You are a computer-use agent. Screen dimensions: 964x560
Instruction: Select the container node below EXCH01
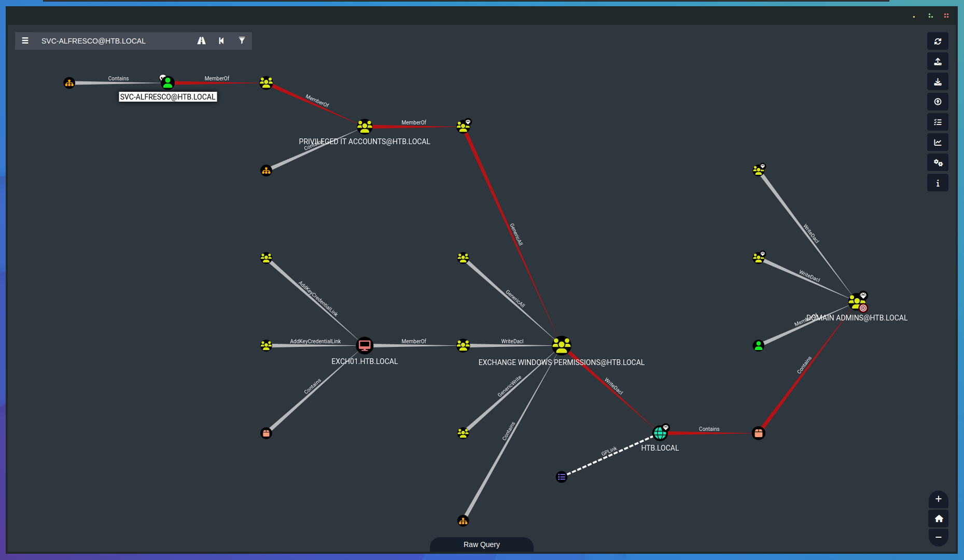(266, 433)
